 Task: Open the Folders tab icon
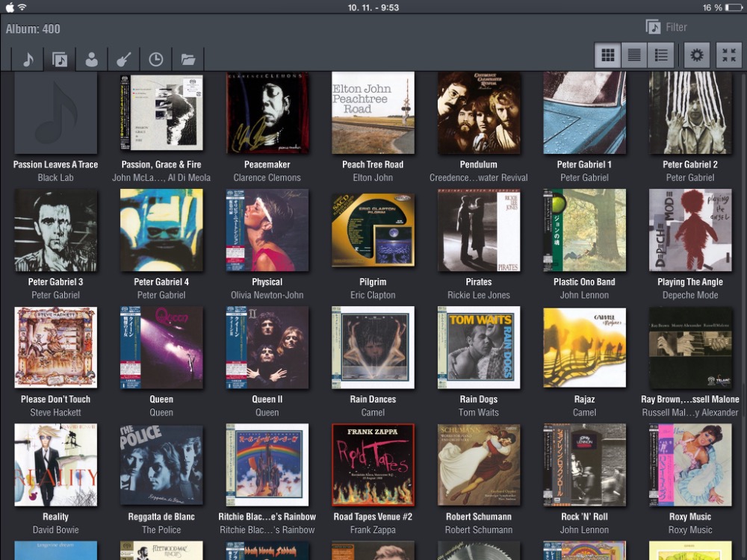[188, 59]
